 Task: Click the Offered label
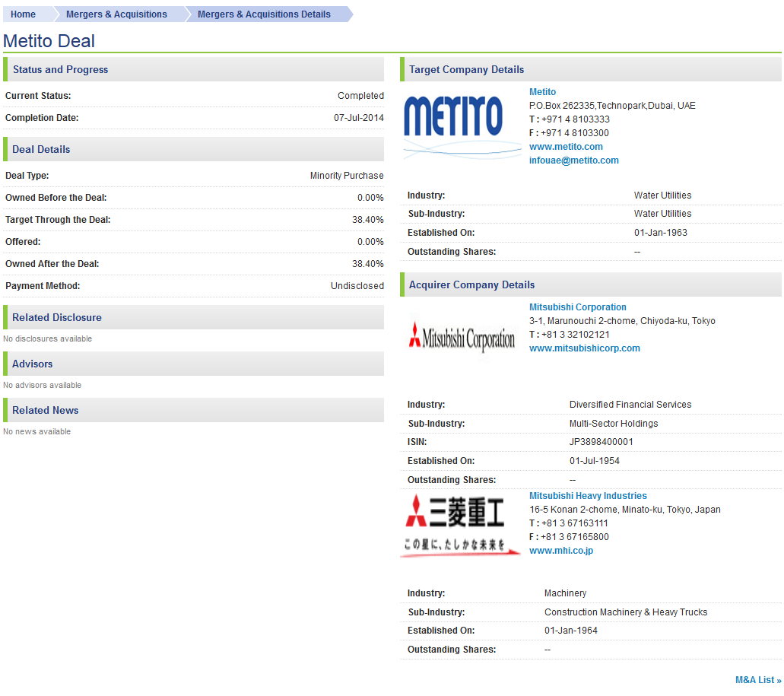click(x=23, y=242)
